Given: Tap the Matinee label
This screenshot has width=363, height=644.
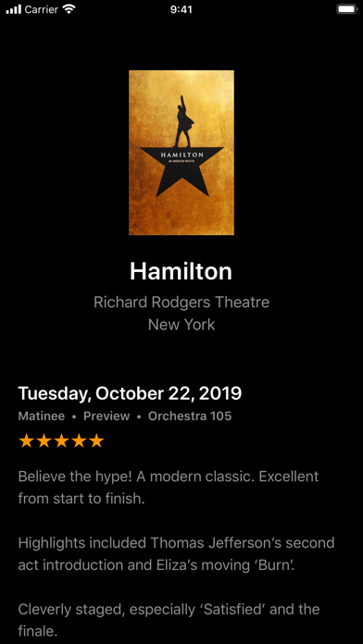Looking at the screenshot, I should coord(42,416).
